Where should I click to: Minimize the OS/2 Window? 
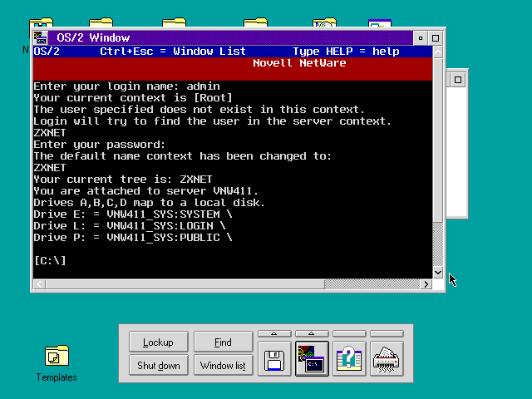pyautogui.click(x=421, y=38)
